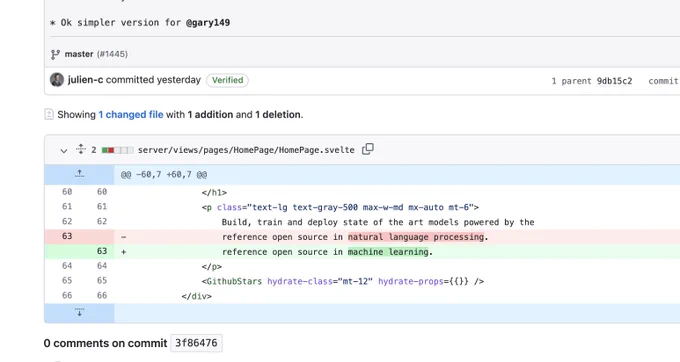This screenshot has width=680, height=362.
Task: Click the removed 'natural language processing' text
Action: tap(416, 237)
